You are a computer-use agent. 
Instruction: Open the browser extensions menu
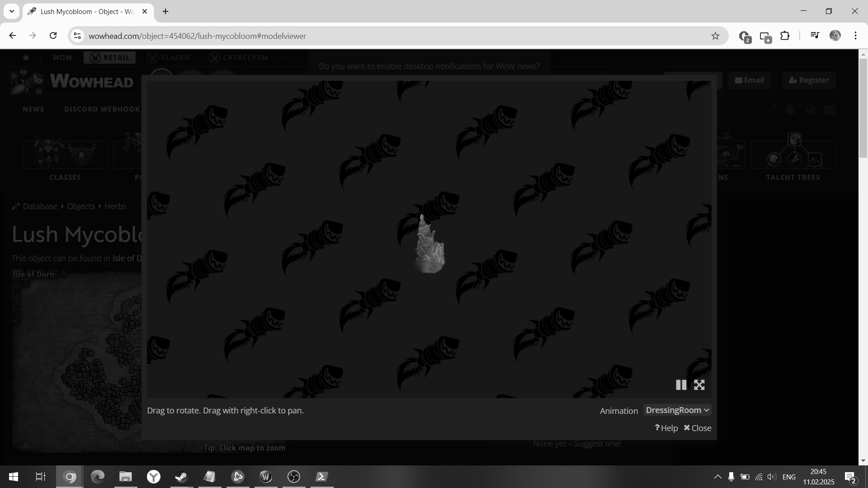pyautogui.click(x=785, y=36)
